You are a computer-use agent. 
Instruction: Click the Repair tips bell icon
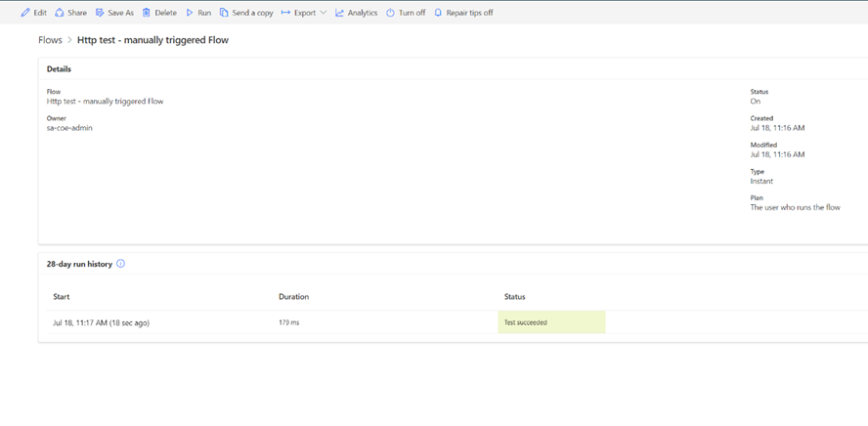(x=438, y=13)
